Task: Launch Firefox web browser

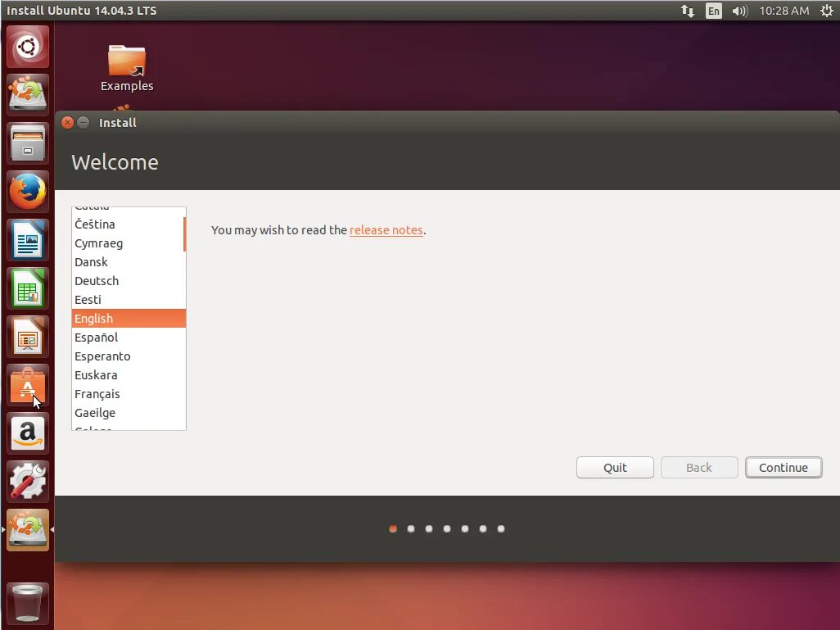Action: click(x=28, y=192)
